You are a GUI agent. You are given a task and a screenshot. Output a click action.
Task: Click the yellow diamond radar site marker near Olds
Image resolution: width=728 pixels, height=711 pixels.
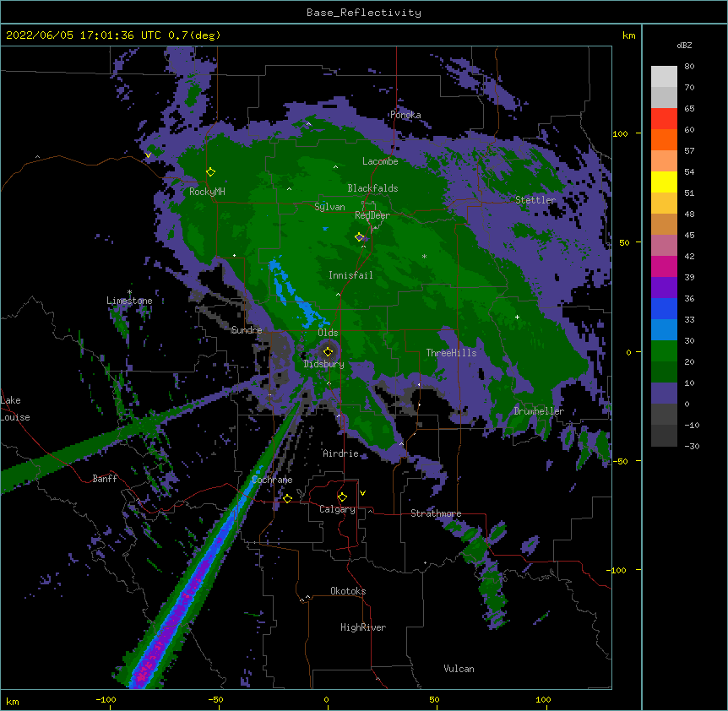[328, 351]
